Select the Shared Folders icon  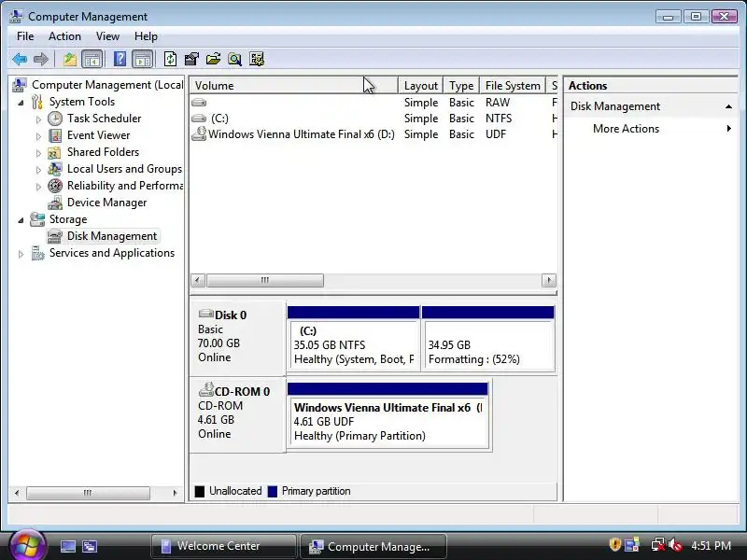[x=54, y=152]
